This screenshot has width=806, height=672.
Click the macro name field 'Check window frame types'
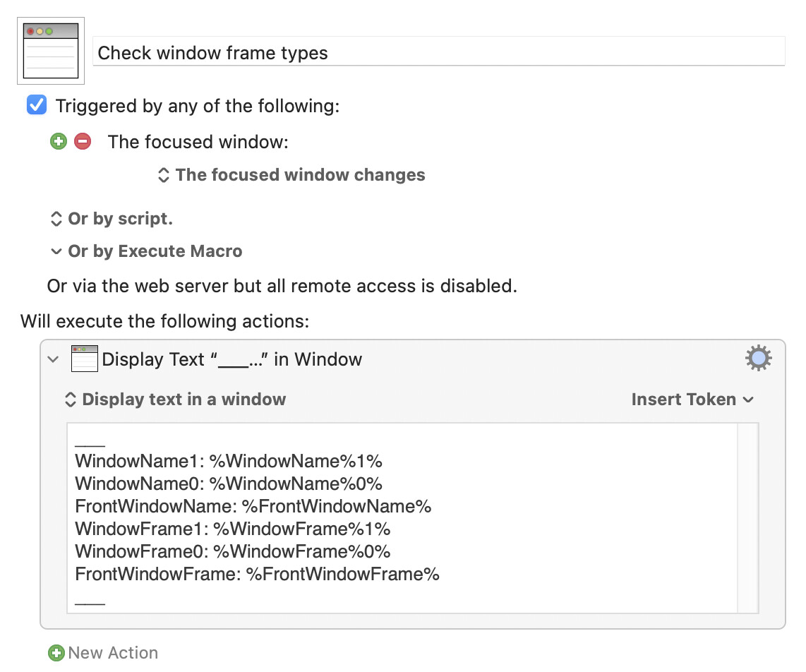coord(438,52)
